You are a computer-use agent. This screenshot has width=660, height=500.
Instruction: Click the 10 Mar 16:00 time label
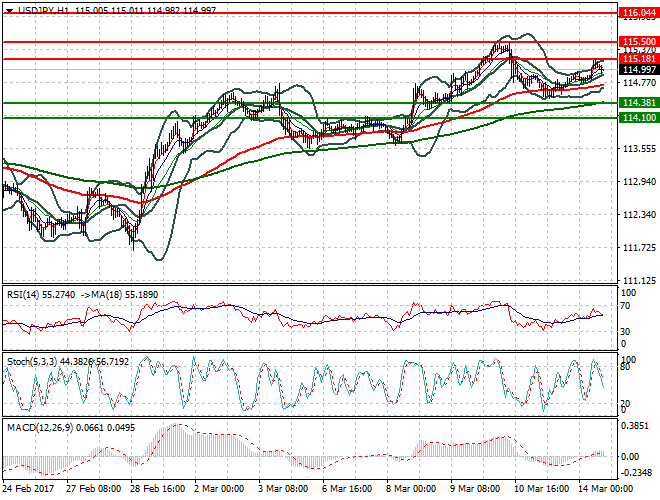click(541, 489)
